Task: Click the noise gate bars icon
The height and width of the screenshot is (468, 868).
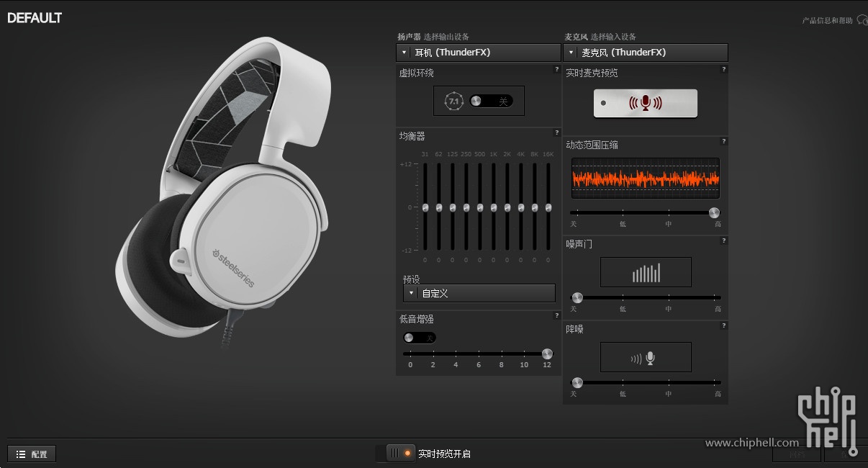Action: (646, 272)
